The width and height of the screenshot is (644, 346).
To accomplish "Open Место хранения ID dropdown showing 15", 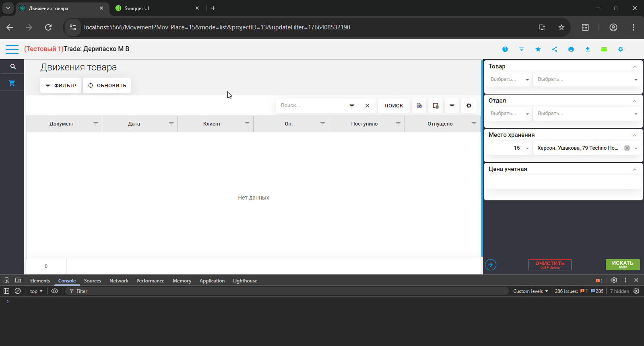I will tap(509, 148).
